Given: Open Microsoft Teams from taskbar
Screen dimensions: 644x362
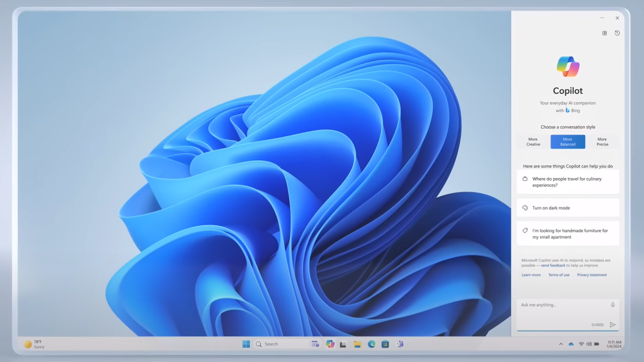Looking at the screenshot, I should (400, 344).
